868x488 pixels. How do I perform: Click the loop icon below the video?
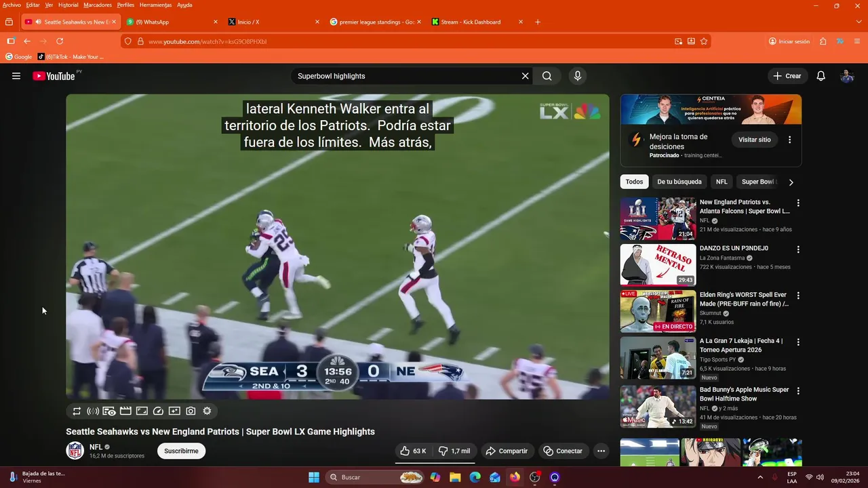pos(77,411)
